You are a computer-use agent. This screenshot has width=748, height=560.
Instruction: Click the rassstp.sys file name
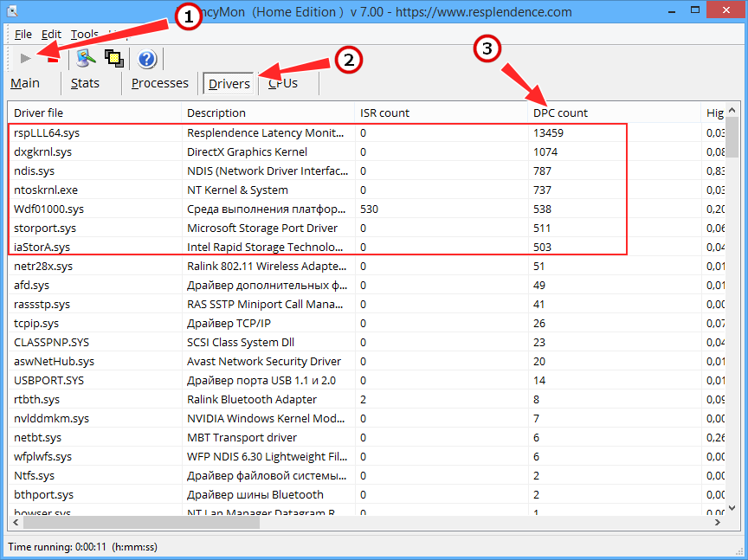(x=42, y=305)
